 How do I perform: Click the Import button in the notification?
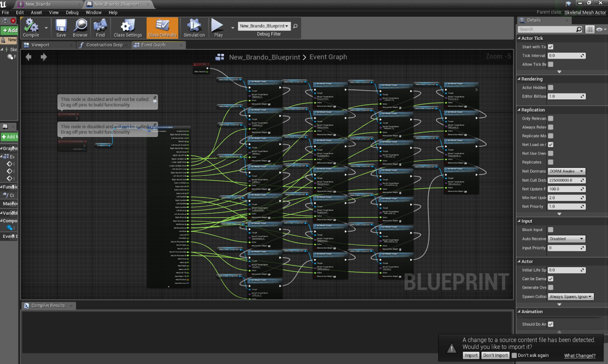471,355
